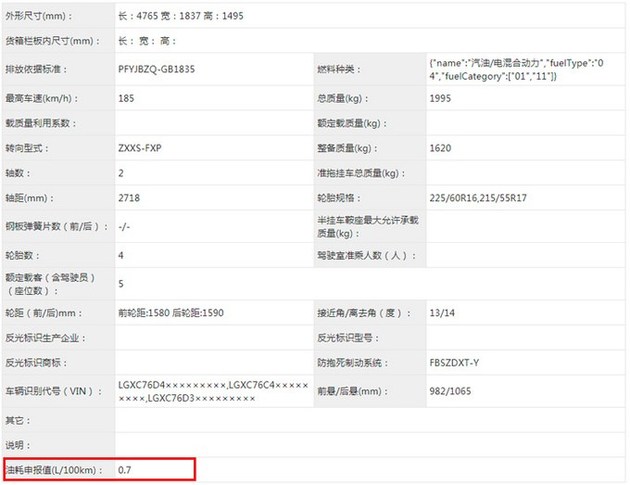Click the 额定载质量(kg) label
Viewport: 630px width, 485px height.
(352, 123)
